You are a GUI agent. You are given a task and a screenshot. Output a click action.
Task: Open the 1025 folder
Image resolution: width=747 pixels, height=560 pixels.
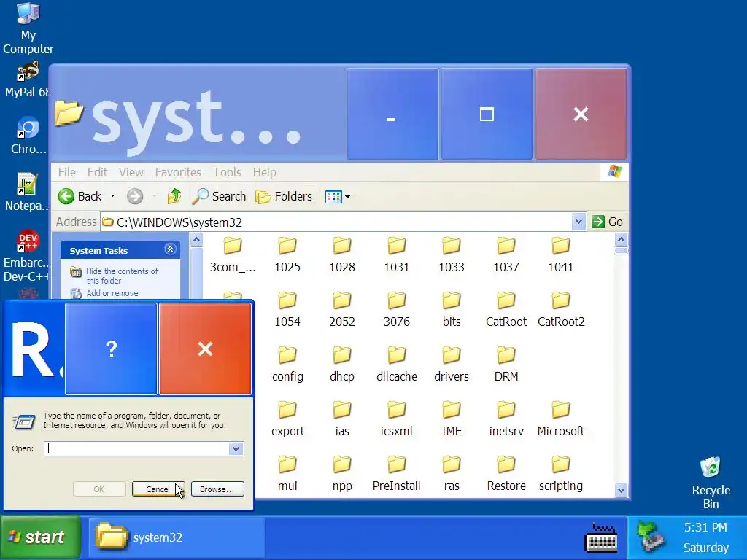(287, 255)
